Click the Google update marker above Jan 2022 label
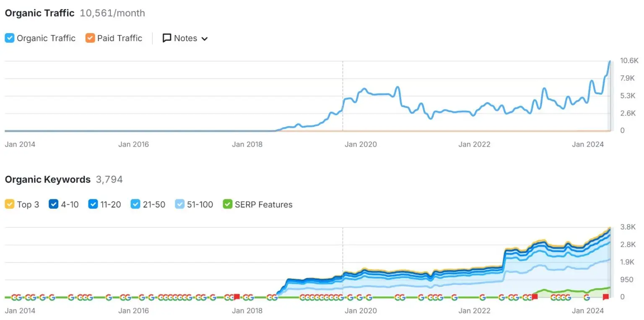Screen dimensions: 644x320 483,297
